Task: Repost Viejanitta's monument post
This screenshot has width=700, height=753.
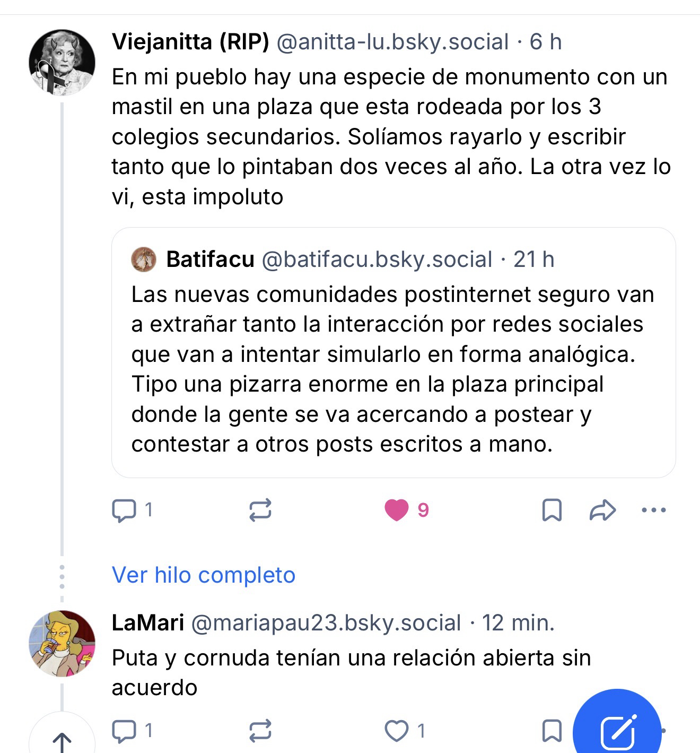Action: (260, 510)
